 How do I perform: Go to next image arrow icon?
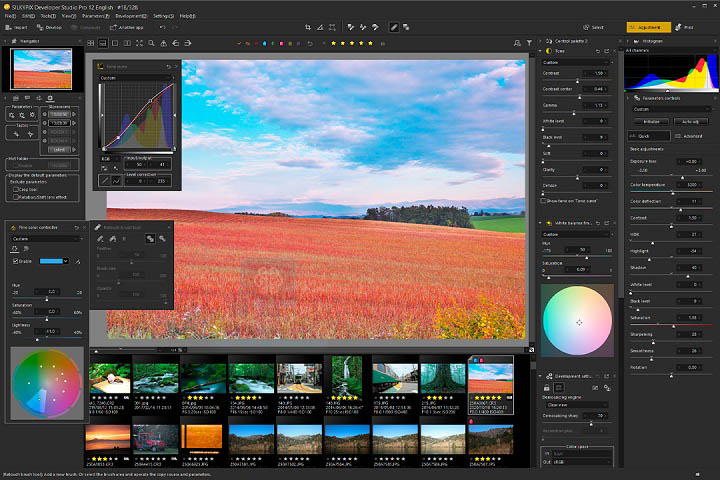tap(188, 43)
